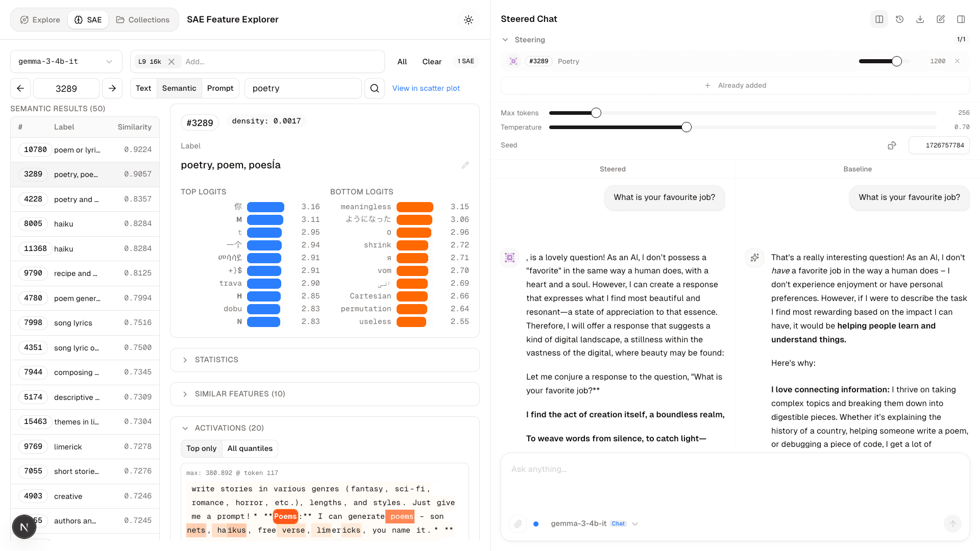Click the 1 SAE badge

(465, 61)
